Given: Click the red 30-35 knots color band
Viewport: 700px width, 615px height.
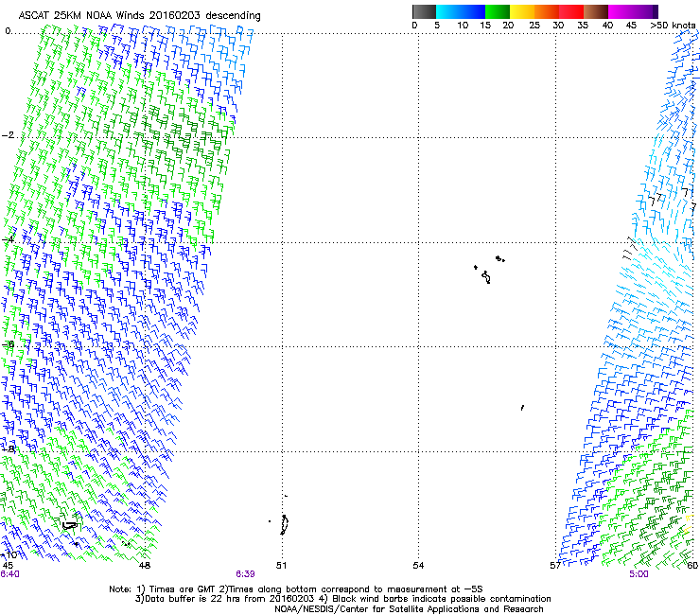Looking at the screenshot, I should pyautogui.click(x=571, y=11).
